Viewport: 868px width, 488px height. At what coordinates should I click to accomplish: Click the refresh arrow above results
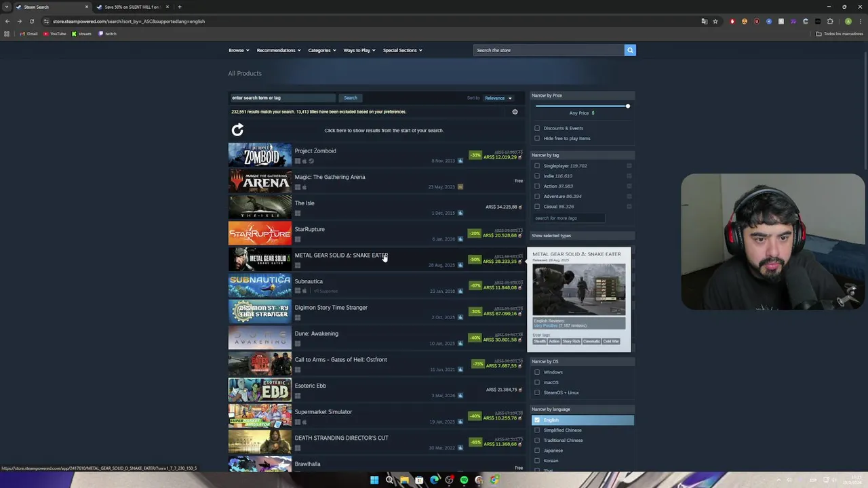(x=237, y=129)
